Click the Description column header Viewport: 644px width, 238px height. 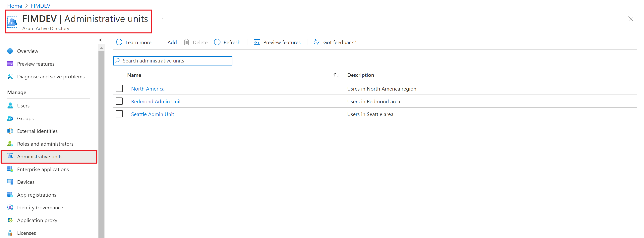[361, 75]
